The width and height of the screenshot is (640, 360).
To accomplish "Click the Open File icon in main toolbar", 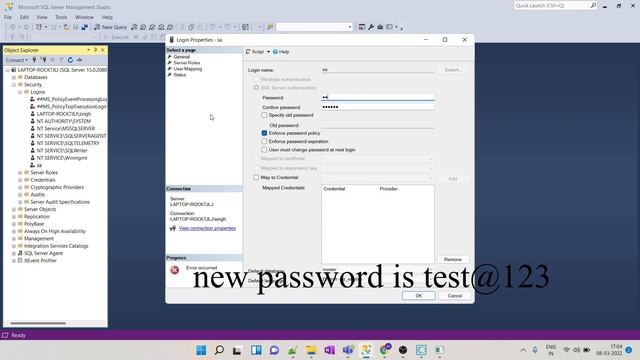I will click(66, 27).
